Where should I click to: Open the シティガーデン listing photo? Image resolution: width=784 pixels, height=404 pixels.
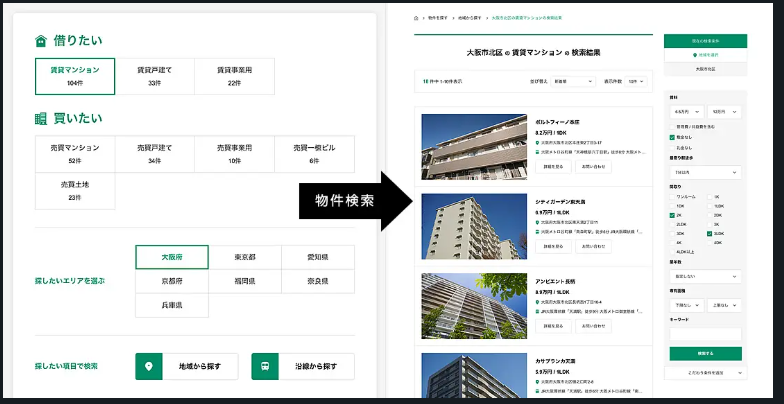coord(474,226)
